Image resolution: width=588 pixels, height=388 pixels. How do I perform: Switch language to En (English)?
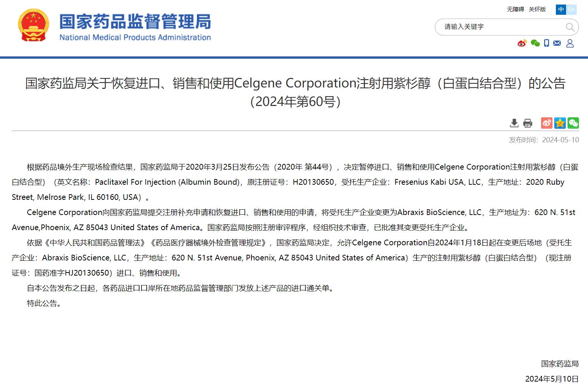571,9
